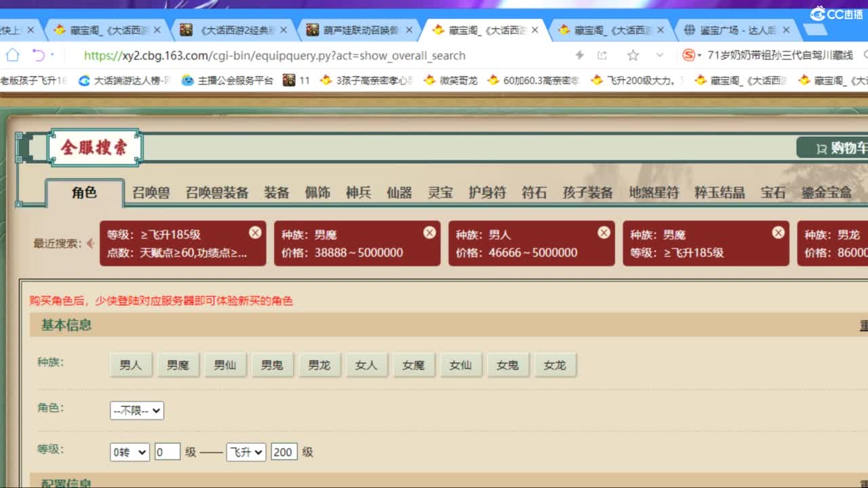
Task: Go to the browser home page icon
Action: click(x=12, y=55)
